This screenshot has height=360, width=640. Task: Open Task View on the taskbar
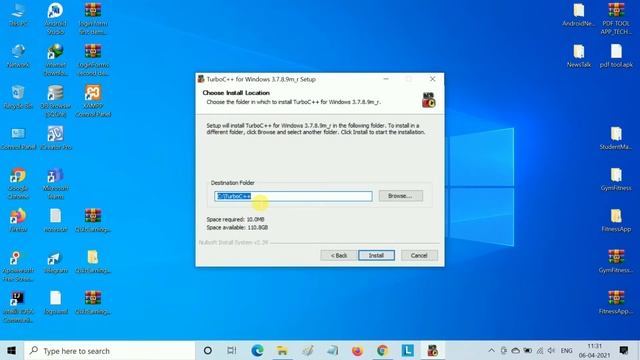[x=232, y=351]
